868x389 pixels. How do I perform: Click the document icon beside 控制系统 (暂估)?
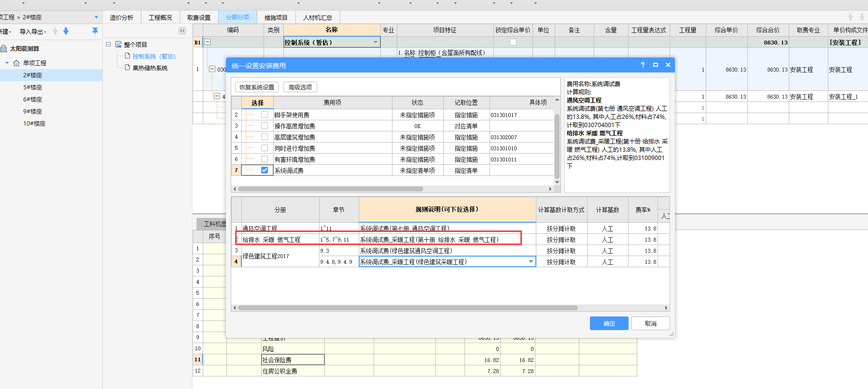[127, 56]
